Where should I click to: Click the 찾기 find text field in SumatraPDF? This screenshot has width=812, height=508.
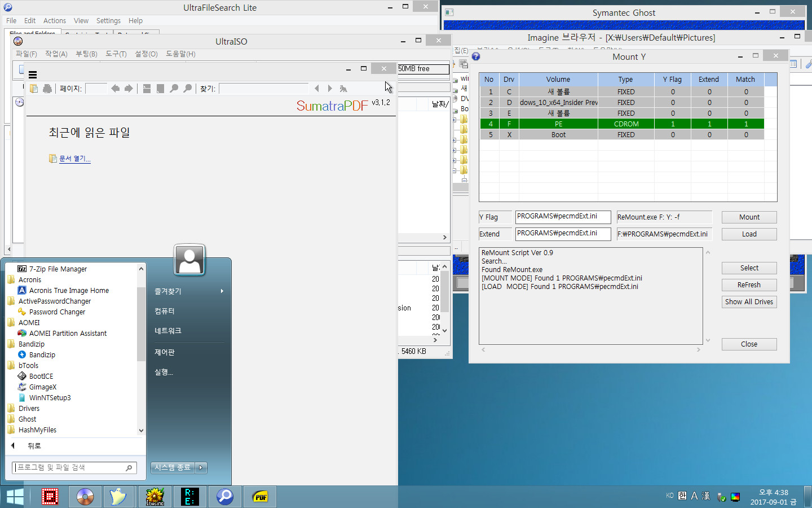263,89
